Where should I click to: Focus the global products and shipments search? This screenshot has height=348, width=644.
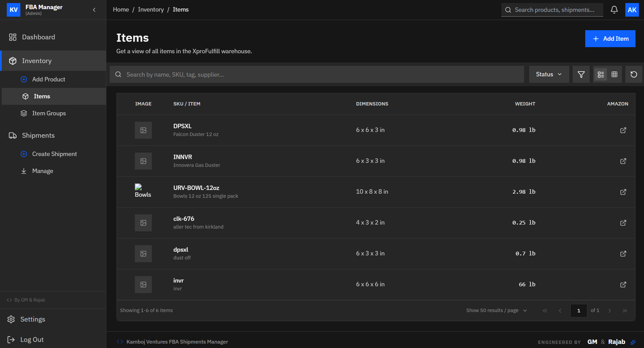[552, 10]
